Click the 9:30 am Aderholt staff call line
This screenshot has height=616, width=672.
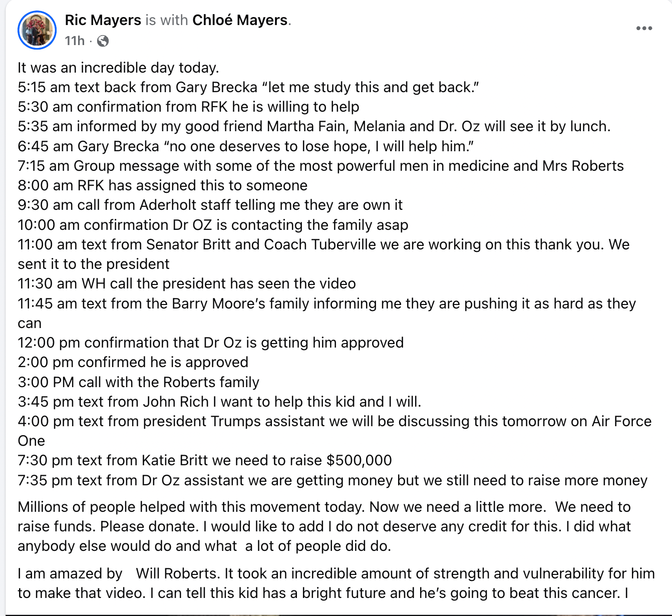210,205
